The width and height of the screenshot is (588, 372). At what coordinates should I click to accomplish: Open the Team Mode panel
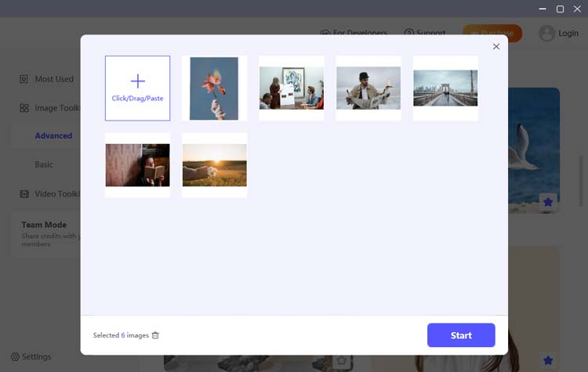click(45, 233)
